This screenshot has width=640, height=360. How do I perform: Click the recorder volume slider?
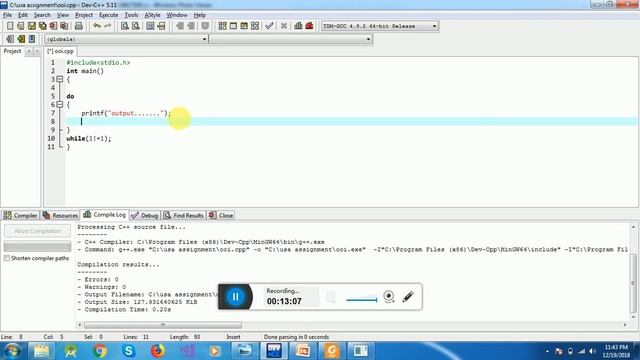pyautogui.click(x=362, y=299)
